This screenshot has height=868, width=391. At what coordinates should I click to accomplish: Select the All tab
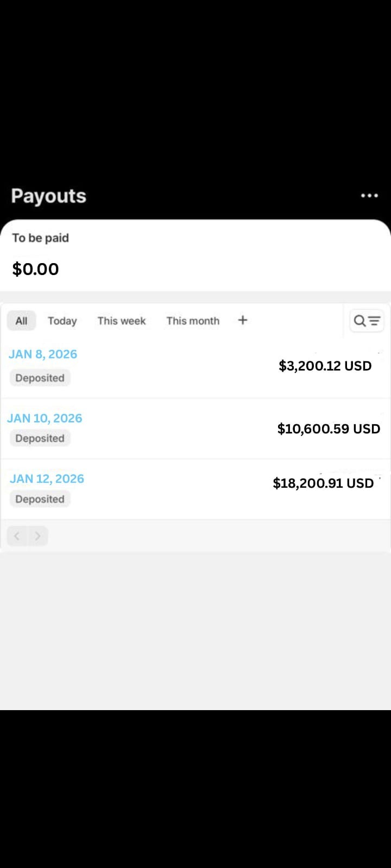(x=21, y=321)
